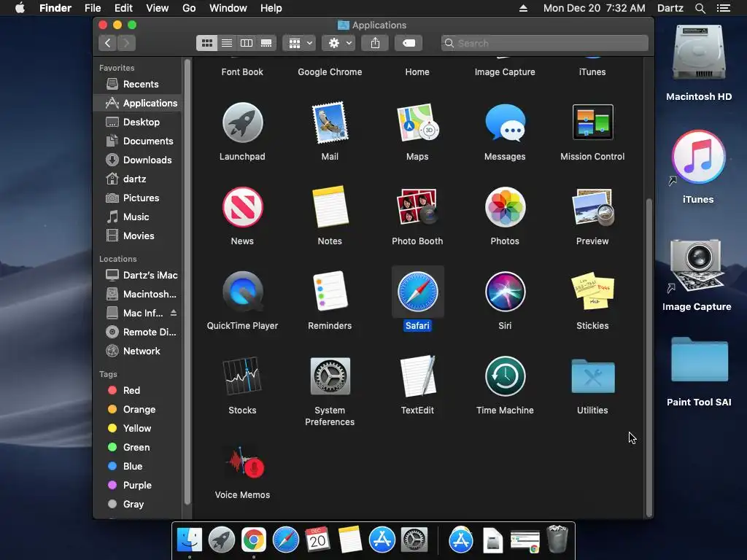This screenshot has height=560, width=747.
Task: Select Dartz's iMac in sidebar
Action: coord(138,275)
